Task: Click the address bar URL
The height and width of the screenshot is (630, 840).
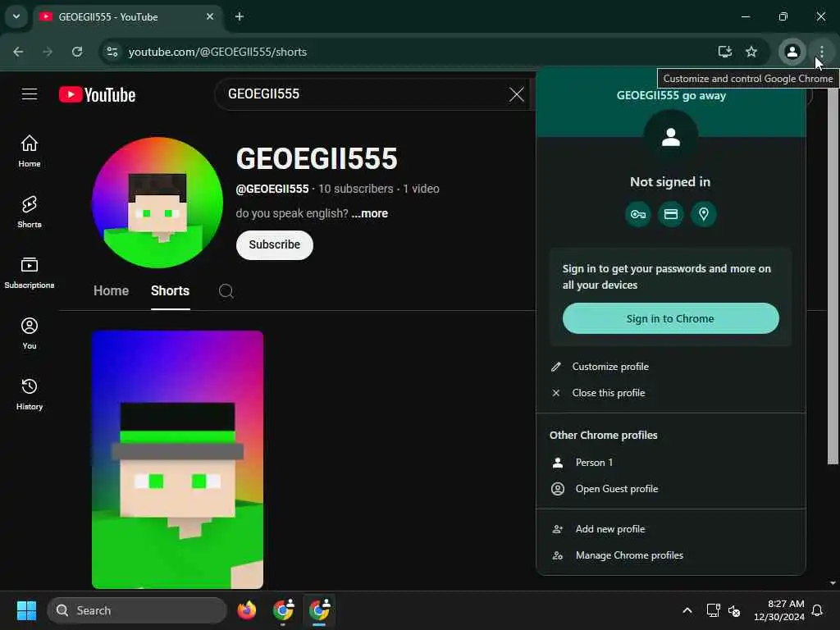Action: (x=217, y=52)
